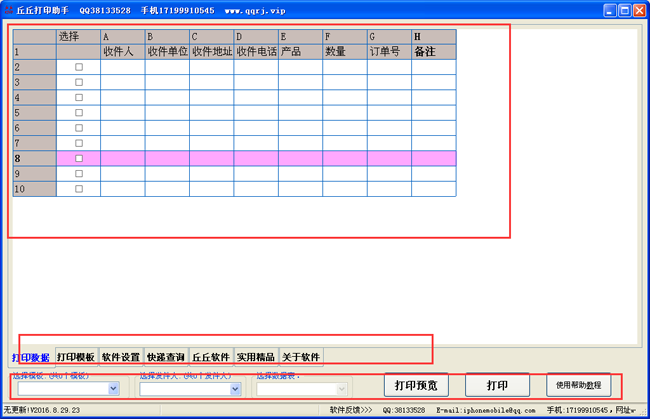Screen dimensions: 650x419
Task: Open the 实用精品 tab
Action: (255, 357)
